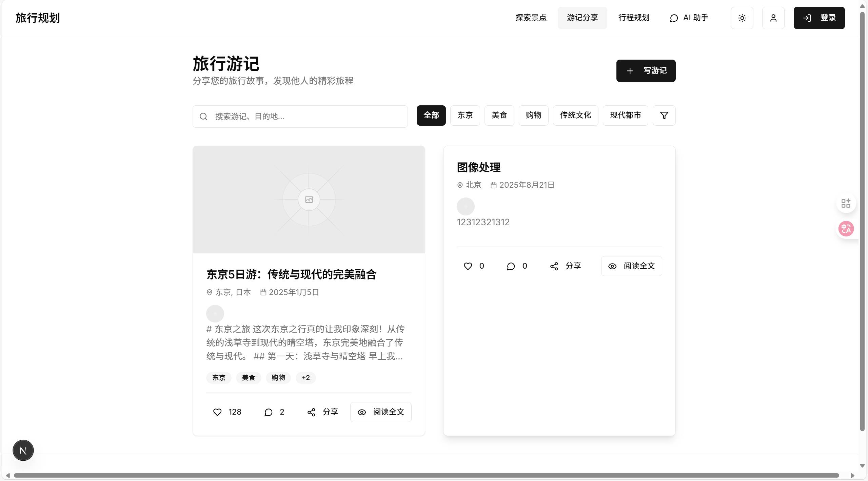This screenshot has height=481, width=868.
Task: Like the 东京5日游 post heart icon
Action: [x=217, y=412]
